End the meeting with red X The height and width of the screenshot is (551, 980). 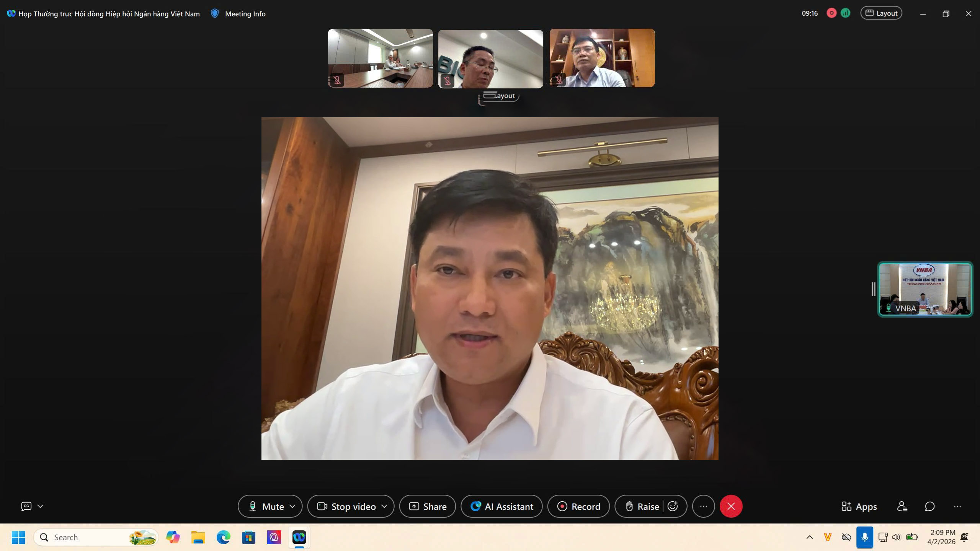[731, 506]
